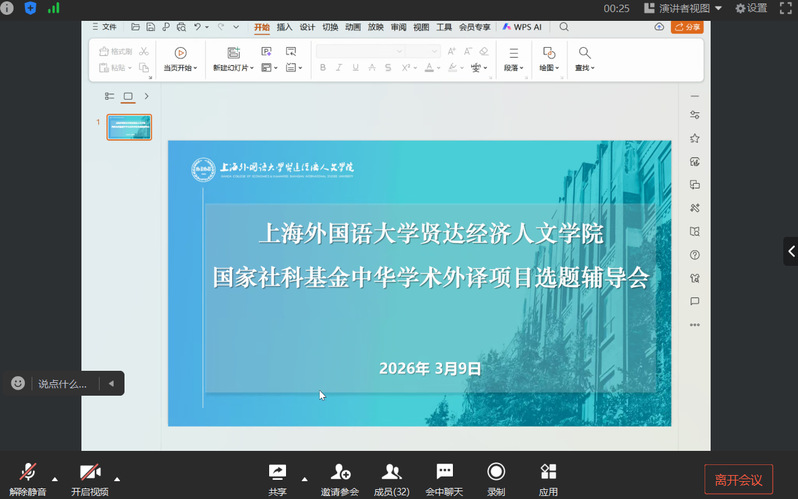Switch to the 放映 ribbon tab
This screenshot has width=798, height=499.
coord(376,27)
